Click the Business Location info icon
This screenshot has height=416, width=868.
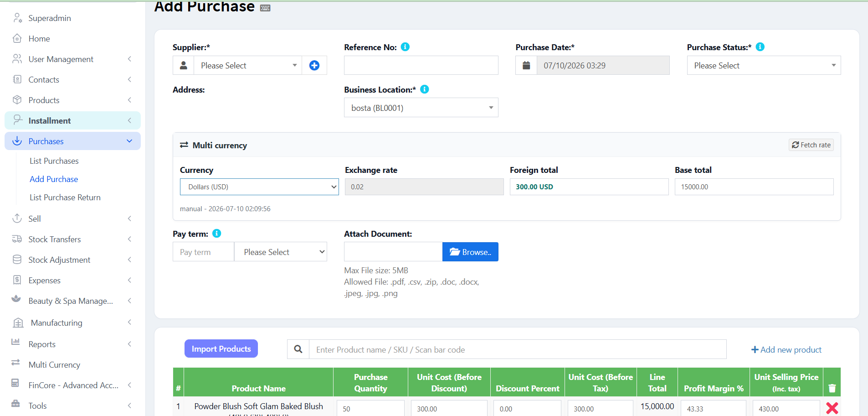(x=425, y=89)
